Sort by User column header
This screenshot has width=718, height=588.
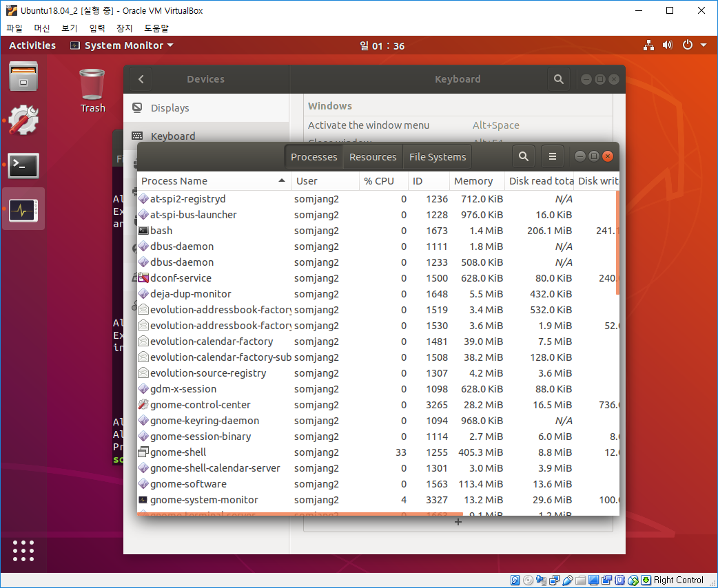click(325, 181)
